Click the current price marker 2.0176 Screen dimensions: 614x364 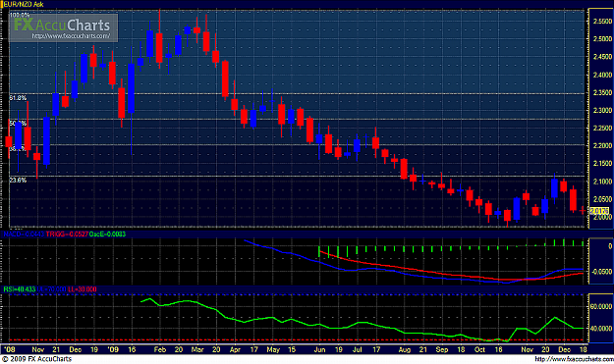pos(600,211)
